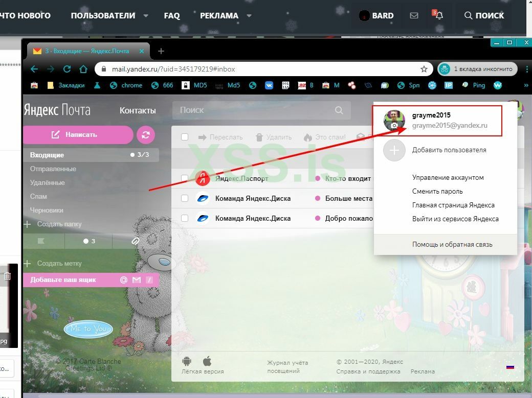
Task: Check the Больше места message checkbox
Action: (185, 198)
